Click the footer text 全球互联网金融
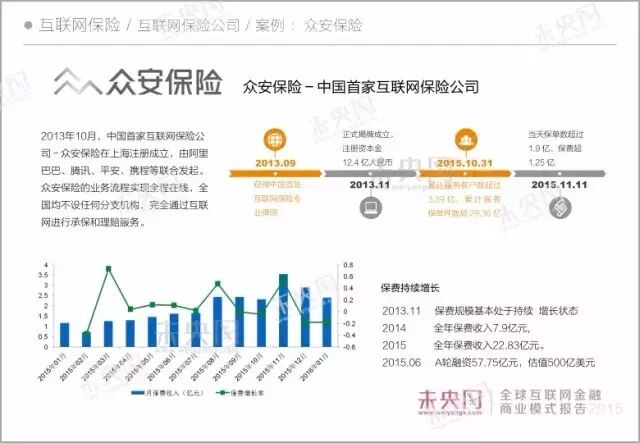The image size is (640, 443). (x=551, y=395)
